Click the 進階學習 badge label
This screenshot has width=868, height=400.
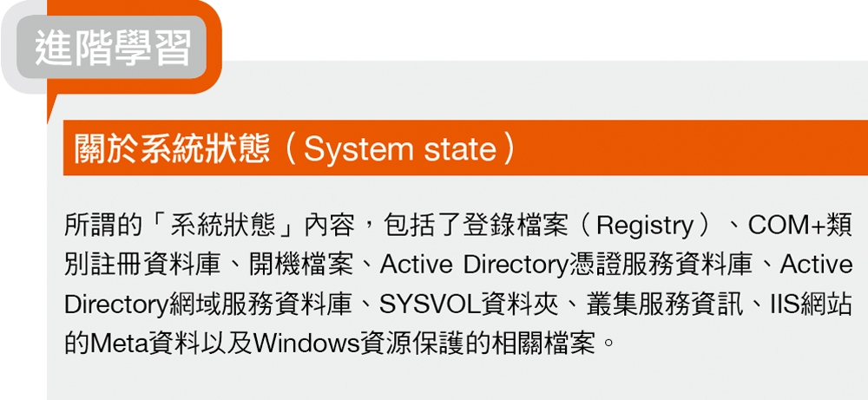(113, 48)
